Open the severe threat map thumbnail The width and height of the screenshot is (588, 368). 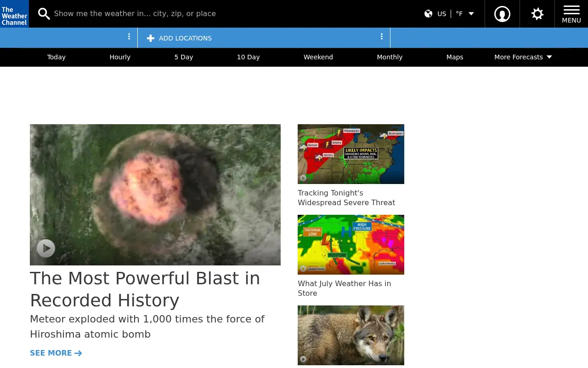click(351, 154)
